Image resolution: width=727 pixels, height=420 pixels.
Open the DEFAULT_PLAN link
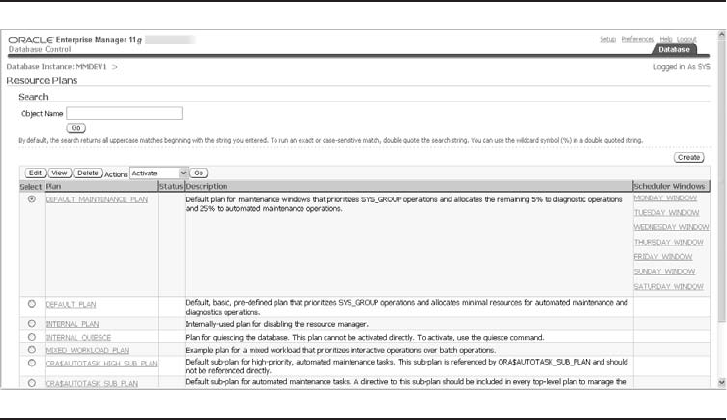[x=70, y=305]
